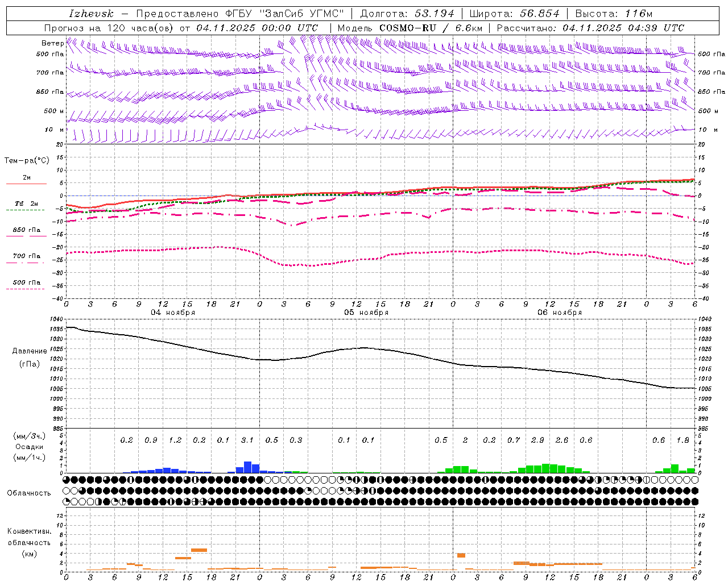The width and height of the screenshot is (728, 582).
Task: Click the 10 м wind level label on left
Action: pos(54,130)
